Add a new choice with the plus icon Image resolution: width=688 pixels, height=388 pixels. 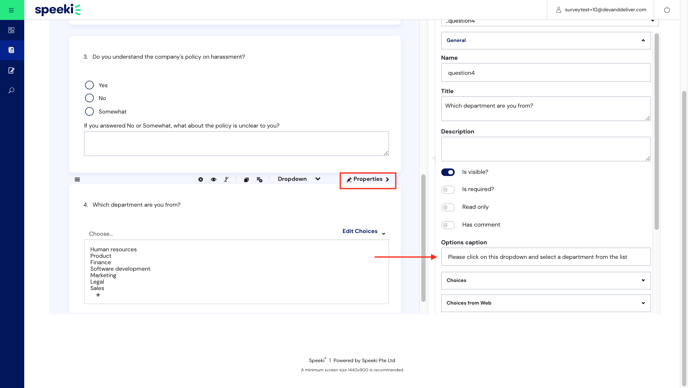click(x=98, y=295)
